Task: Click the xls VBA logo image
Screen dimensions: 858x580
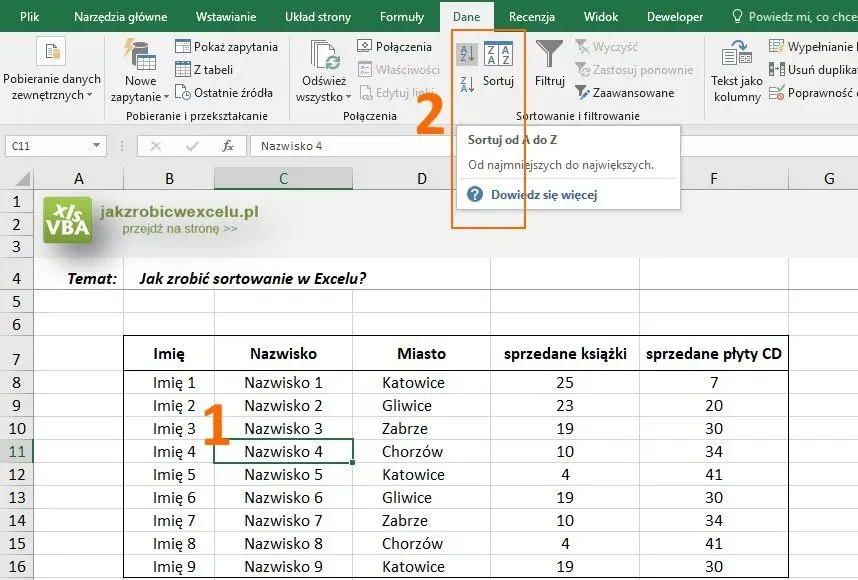Action: pos(67,220)
